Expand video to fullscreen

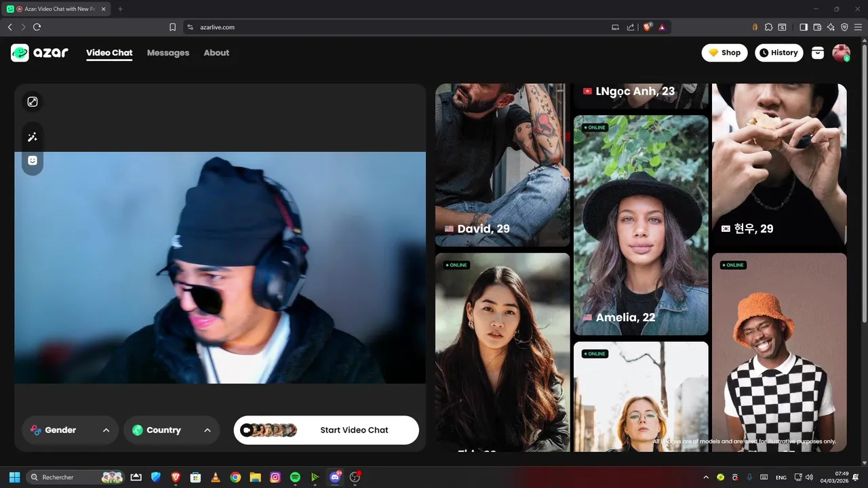[33, 102]
